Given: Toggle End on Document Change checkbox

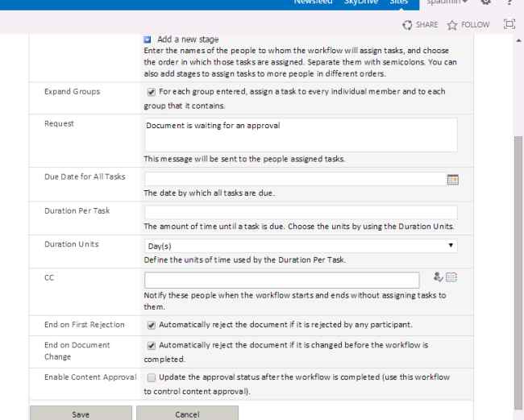Looking at the screenshot, I should [152, 346].
